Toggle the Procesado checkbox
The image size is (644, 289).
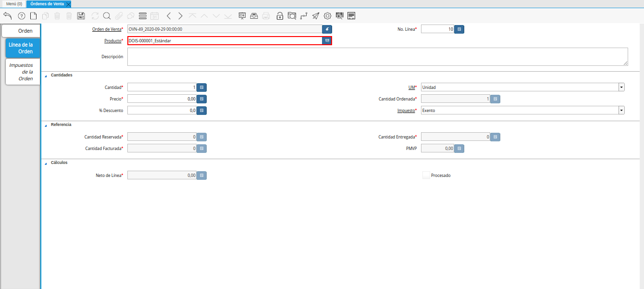click(426, 175)
